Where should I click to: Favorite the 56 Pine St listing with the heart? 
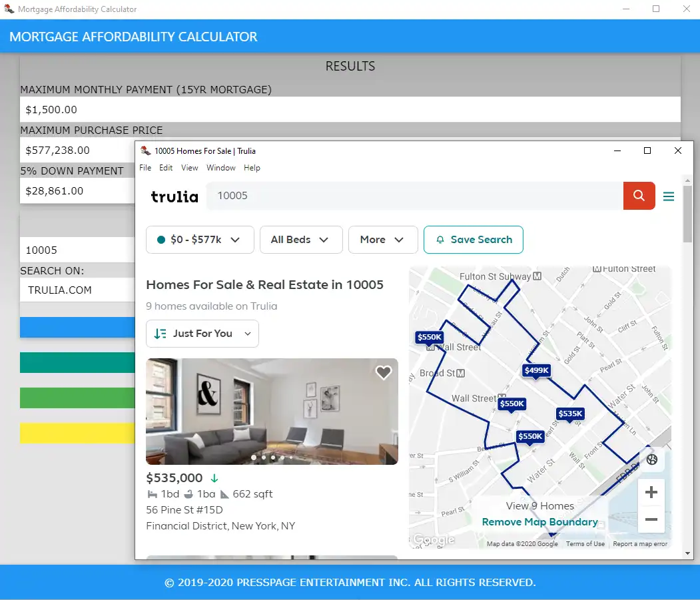click(384, 372)
